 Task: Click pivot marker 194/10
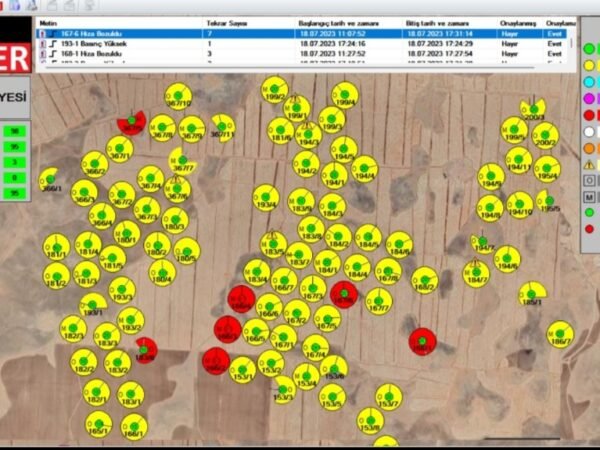click(519, 203)
